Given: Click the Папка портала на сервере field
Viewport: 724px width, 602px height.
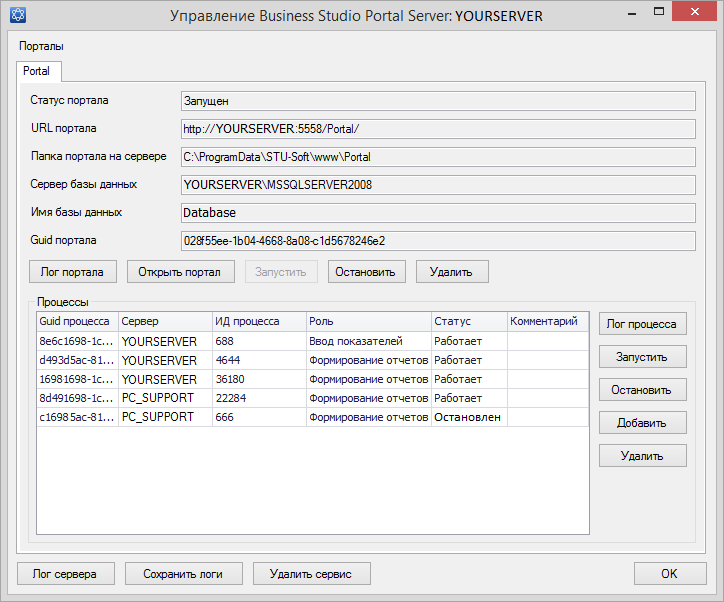Looking at the screenshot, I should [438, 157].
